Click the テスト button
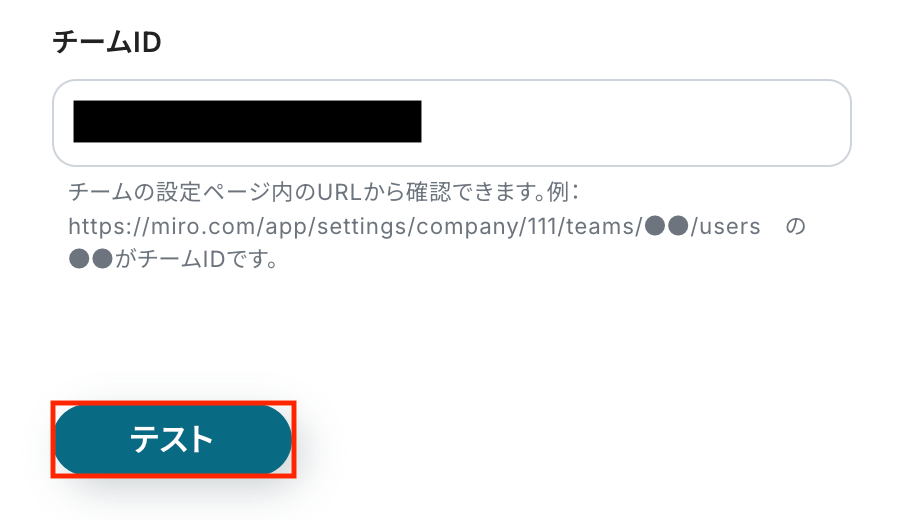The height and width of the screenshot is (520, 904). click(173, 439)
